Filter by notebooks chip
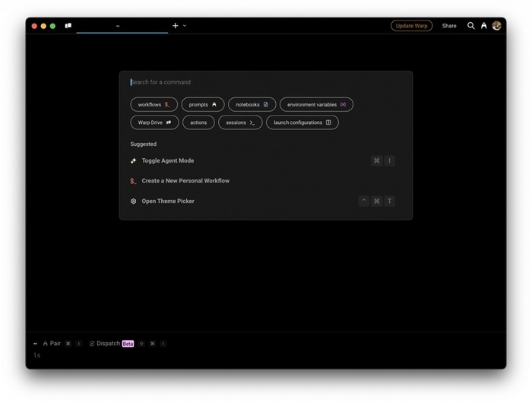This screenshot has width=532, height=403. [252, 104]
